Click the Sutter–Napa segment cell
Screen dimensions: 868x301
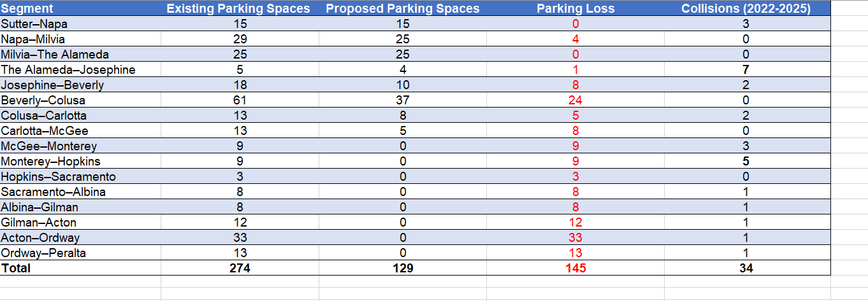80,24
